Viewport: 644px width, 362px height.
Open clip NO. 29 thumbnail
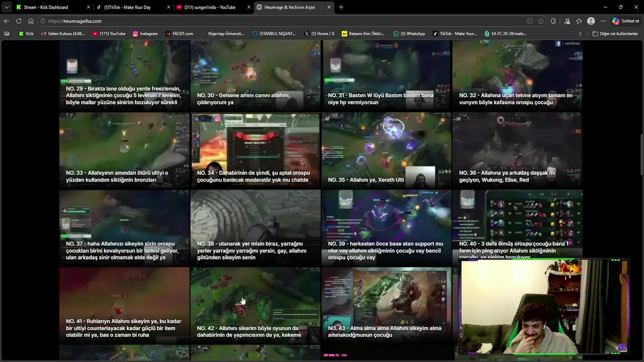pyautogui.click(x=124, y=74)
